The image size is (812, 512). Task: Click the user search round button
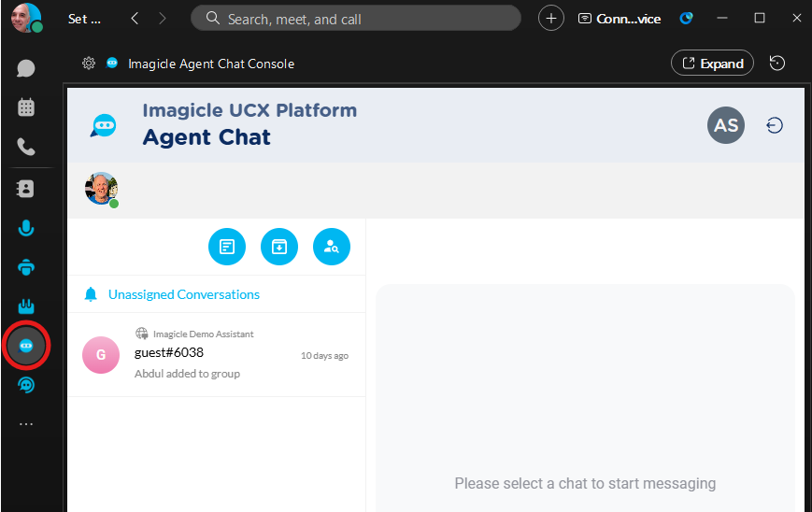click(x=332, y=247)
